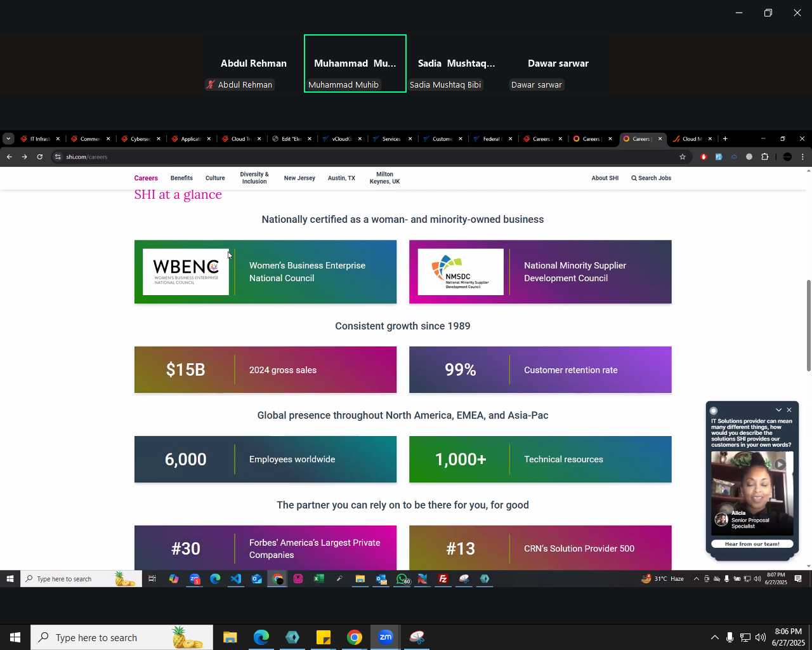Open the 31°C Haze weather widget
Screen dimensions: 812x650
coord(663,579)
